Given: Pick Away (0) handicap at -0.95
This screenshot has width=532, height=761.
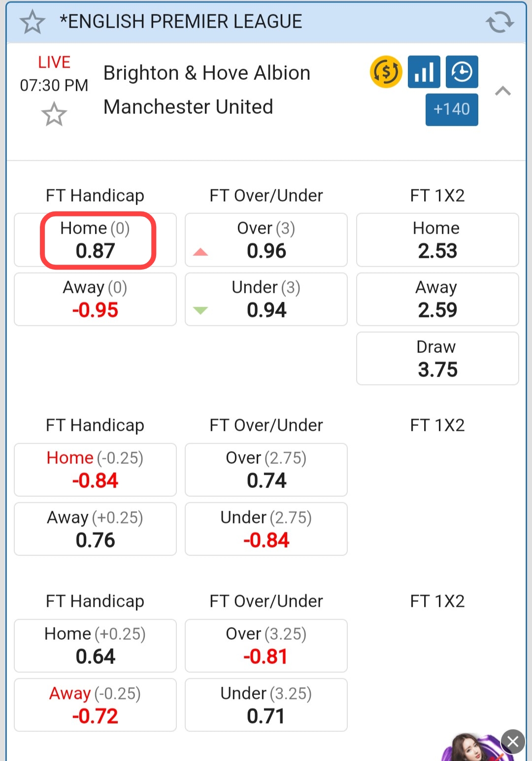Looking at the screenshot, I should pos(96,299).
